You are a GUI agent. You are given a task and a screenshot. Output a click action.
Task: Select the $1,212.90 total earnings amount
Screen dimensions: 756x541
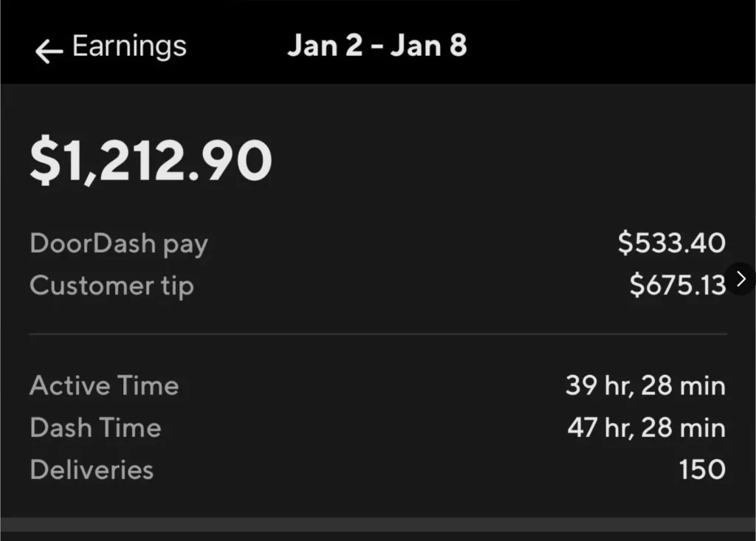coord(151,160)
